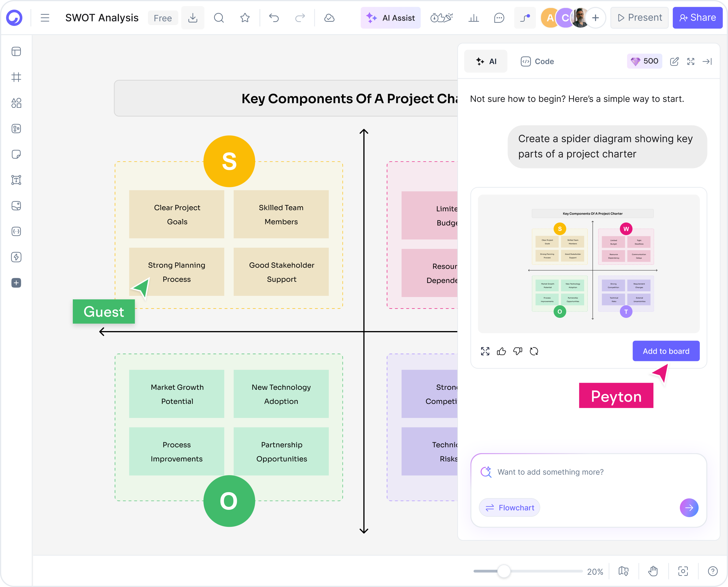This screenshot has height=587, width=728.
Task: Collapse the AI panel with the arrow icon
Action: point(707,61)
